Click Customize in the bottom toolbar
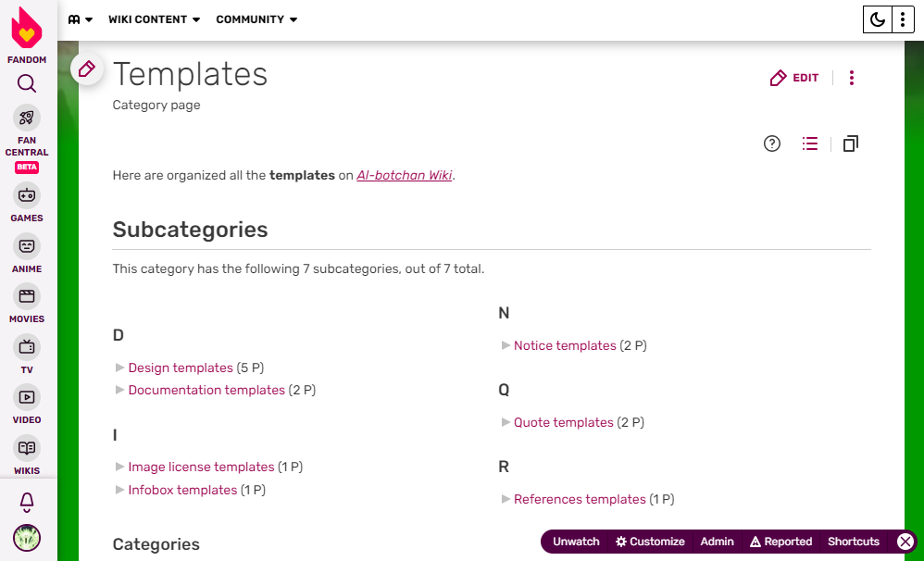The image size is (924, 561). (650, 542)
